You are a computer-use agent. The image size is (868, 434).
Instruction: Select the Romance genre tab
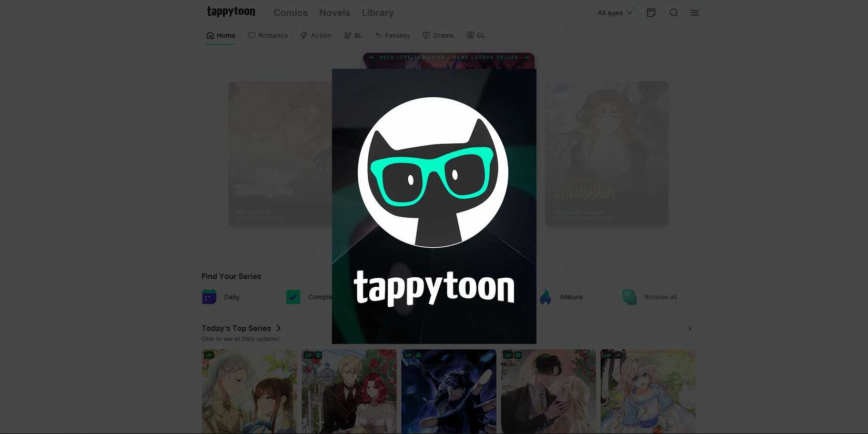pyautogui.click(x=268, y=35)
